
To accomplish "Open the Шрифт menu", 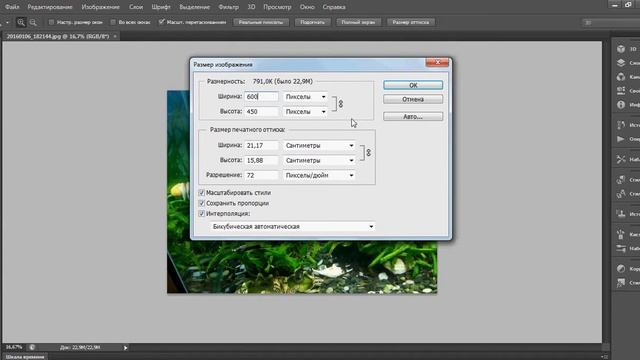I will click(161, 7).
